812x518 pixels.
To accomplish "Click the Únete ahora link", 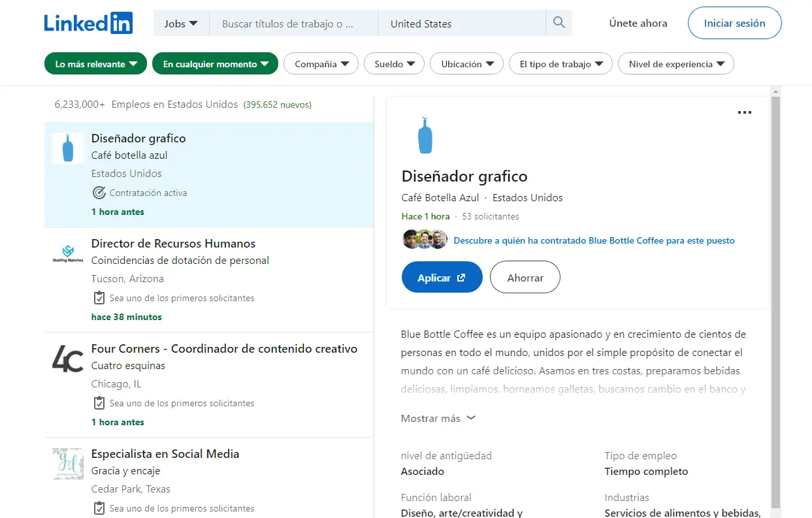I will click(638, 24).
